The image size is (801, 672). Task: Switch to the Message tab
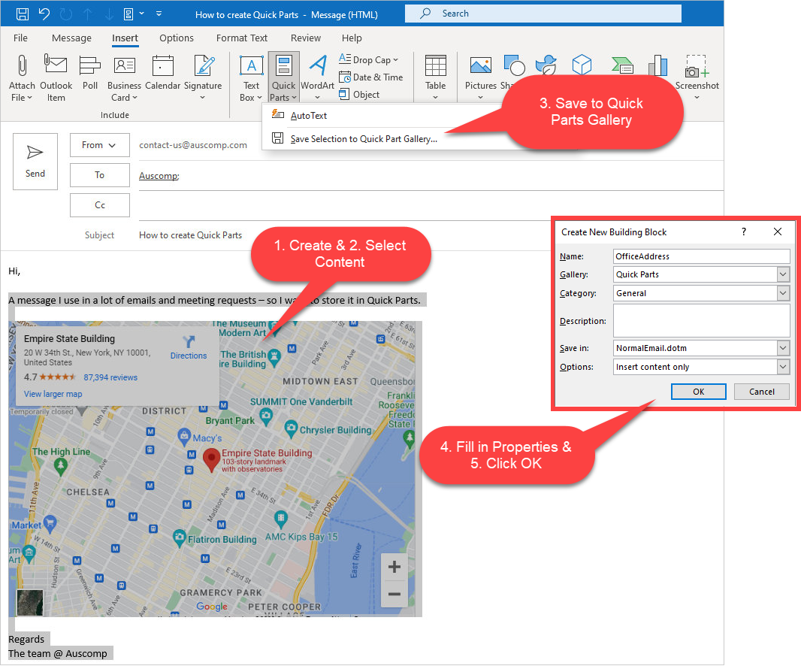pyautogui.click(x=71, y=38)
